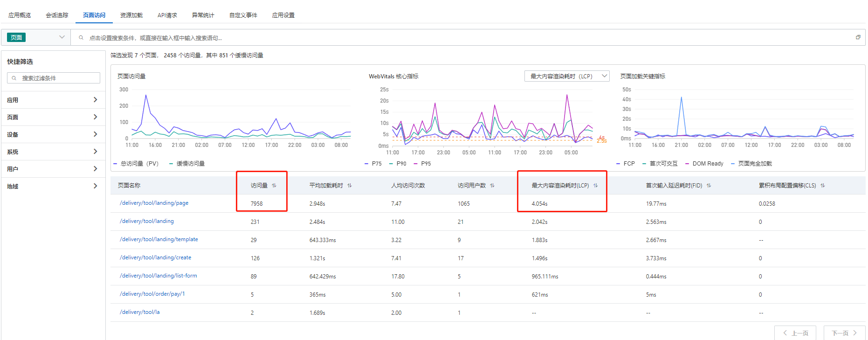Click the 快捷筛选 panel heading
This screenshot has height=340, width=868.
[x=20, y=62]
